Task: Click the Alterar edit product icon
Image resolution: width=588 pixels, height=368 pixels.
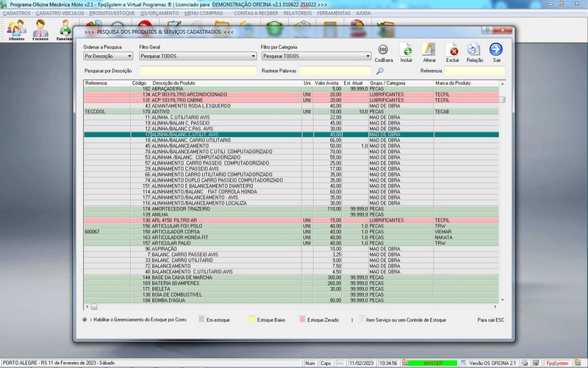Action: pyautogui.click(x=429, y=49)
